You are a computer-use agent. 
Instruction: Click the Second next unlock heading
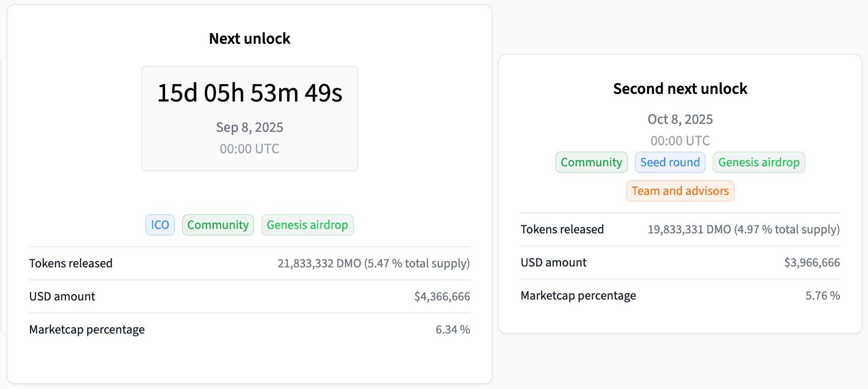coord(680,89)
